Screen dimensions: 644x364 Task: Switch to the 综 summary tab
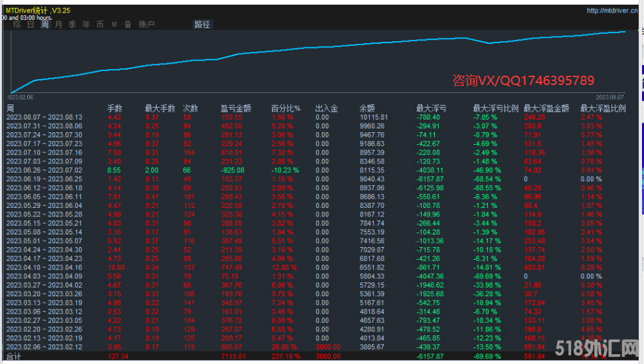[17, 25]
